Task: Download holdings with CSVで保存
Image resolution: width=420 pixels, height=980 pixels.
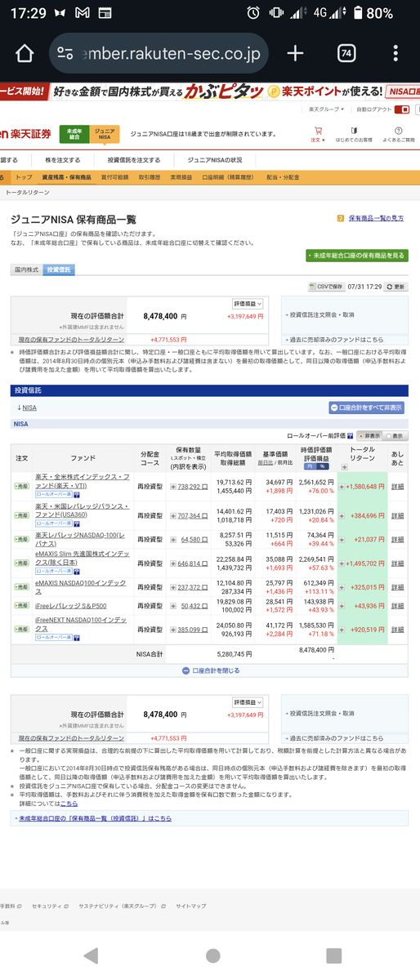Action: pyautogui.click(x=325, y=287)
